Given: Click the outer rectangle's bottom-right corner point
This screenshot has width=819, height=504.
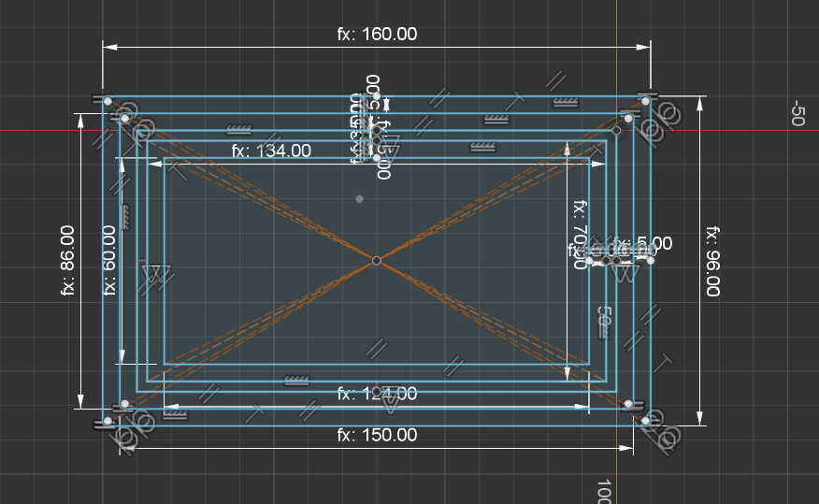Looking at the screenshot, I should pos(645,421).
